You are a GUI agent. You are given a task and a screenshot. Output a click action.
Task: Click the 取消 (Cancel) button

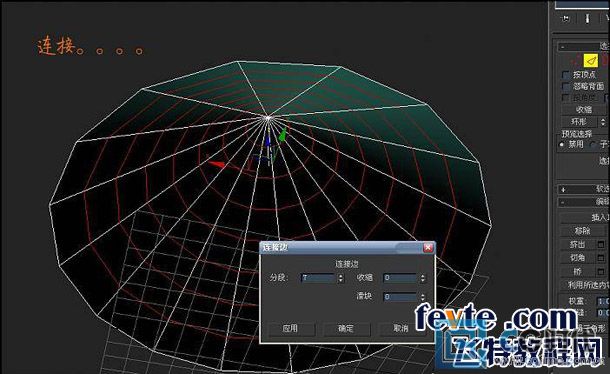pos(401,328)
